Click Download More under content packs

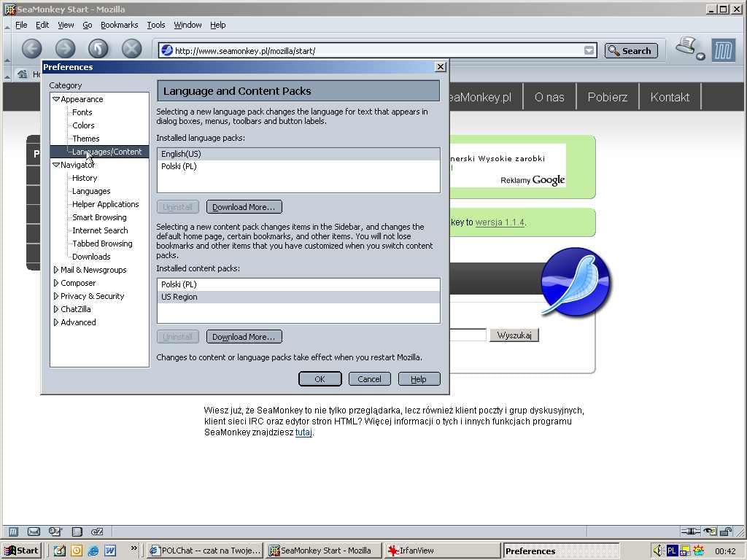coord(244,337)
